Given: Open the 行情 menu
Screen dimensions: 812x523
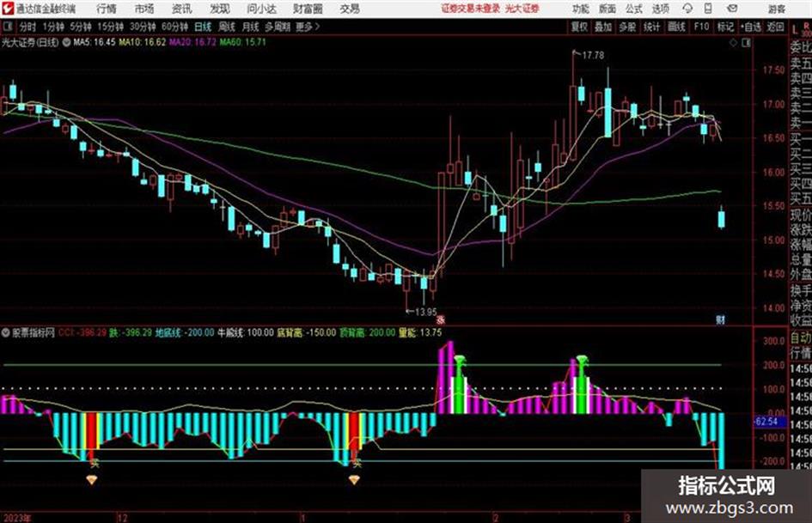Looking at the screenshot, I should (107, 9).
